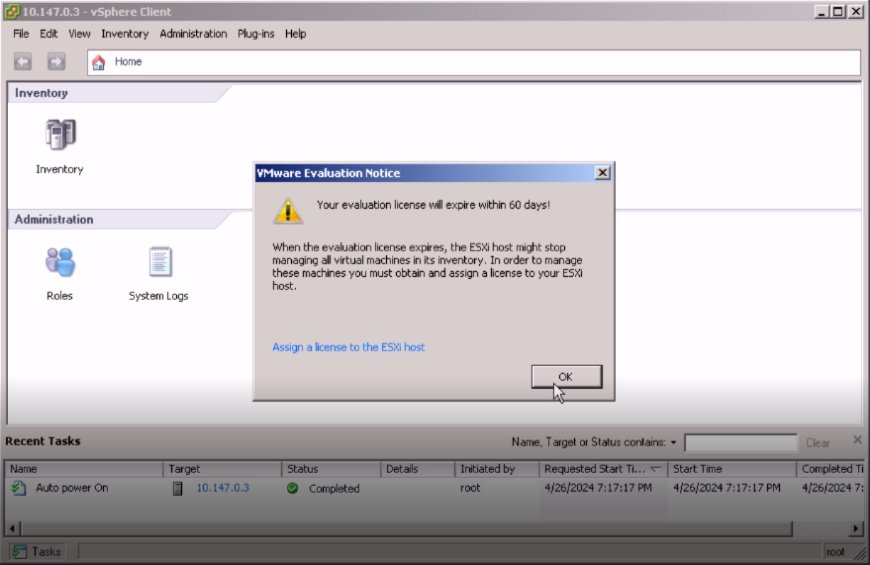Click the Administration section header
Screen dimensions: 870x565
click(54, 219)
